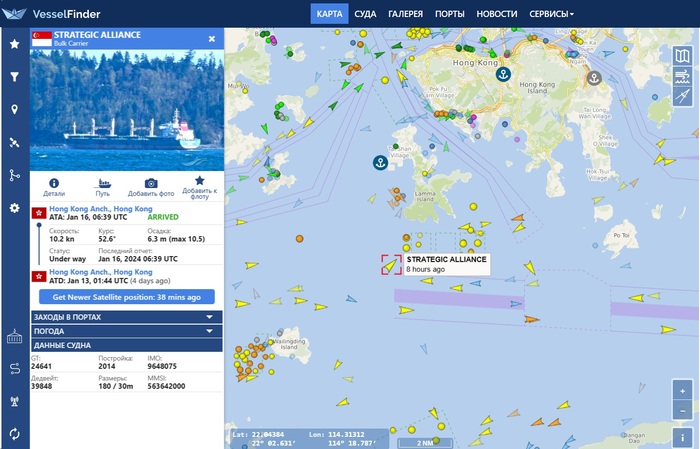Screen dimensions: 700x449
Task: Zoom in with the plus map button
Action: (x=682, y=391)
